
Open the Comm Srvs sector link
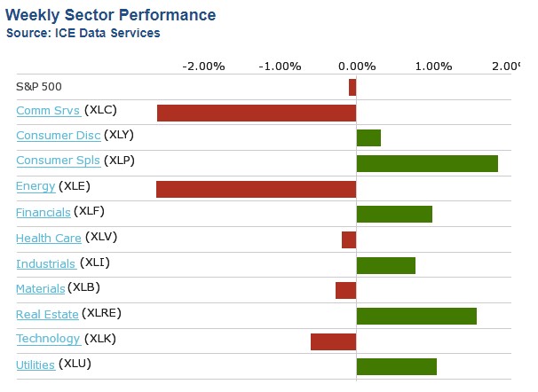tap(48, 111)
